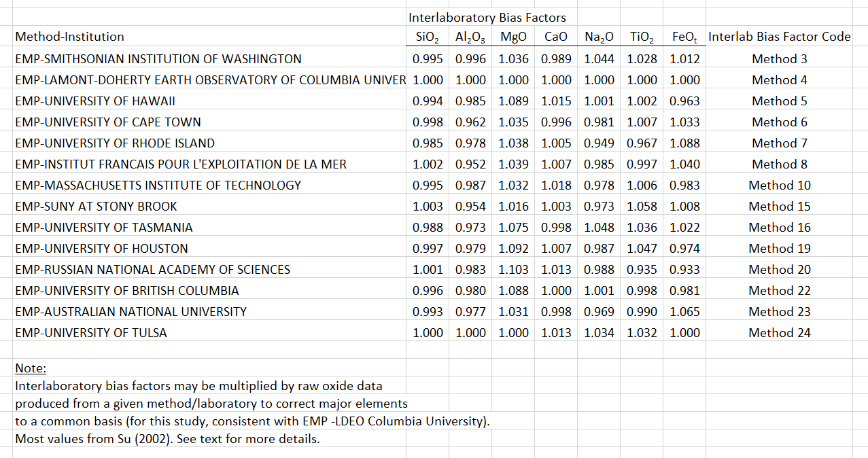Select the underlined Note: cell

click(x=31, y=368)
